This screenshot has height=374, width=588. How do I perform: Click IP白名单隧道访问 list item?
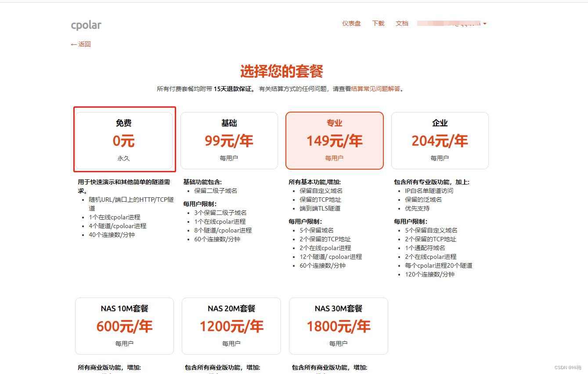[x=429, y=191]
